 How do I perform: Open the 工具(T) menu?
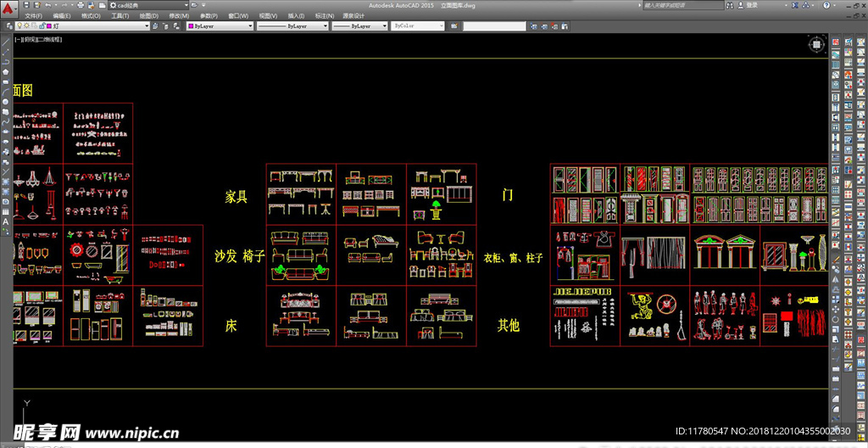(120, 16)
